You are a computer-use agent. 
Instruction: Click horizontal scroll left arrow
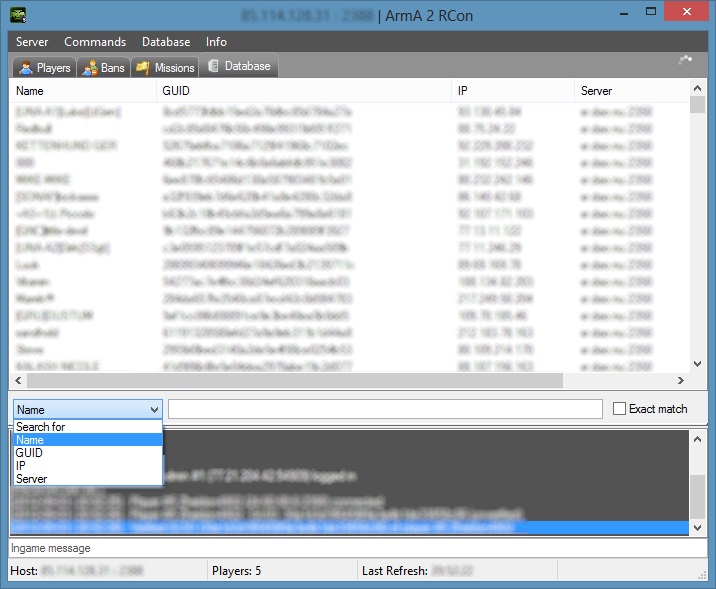[18, 380]
